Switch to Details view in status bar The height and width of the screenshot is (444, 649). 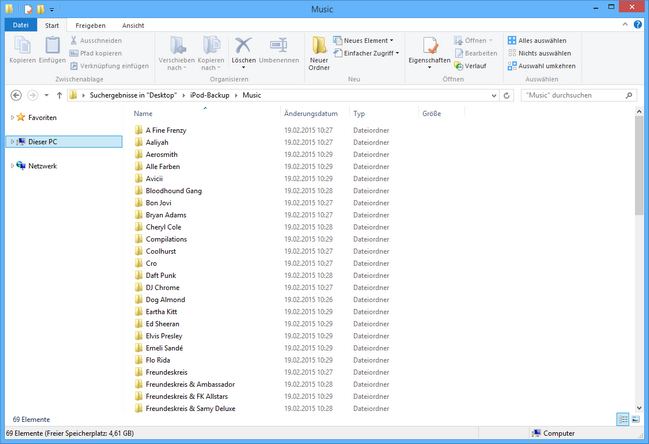point(622,418)
